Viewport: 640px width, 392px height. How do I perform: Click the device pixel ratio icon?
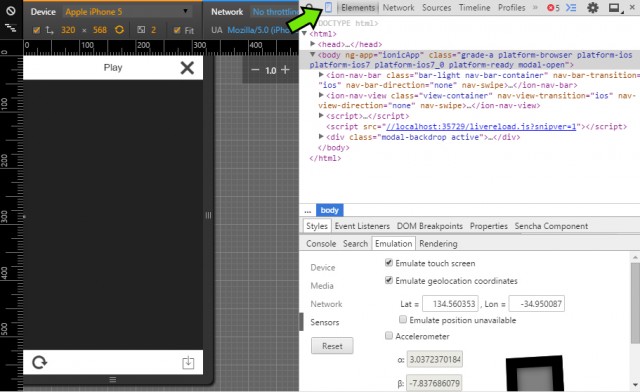tap(141, 30)
